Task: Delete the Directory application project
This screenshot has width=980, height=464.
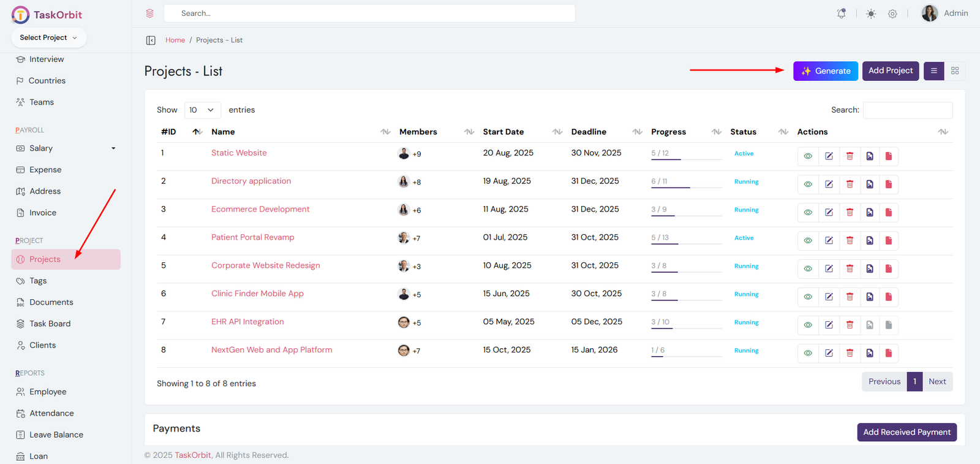Action: tap(850, 184)
